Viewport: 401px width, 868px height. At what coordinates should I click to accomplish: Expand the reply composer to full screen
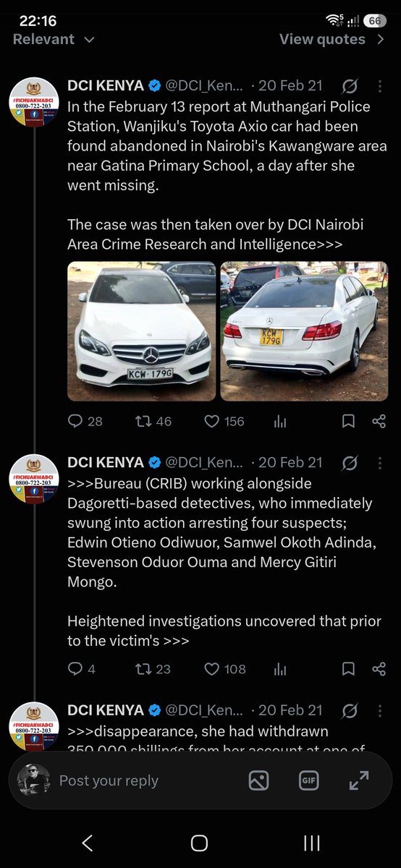click(359, 780)
